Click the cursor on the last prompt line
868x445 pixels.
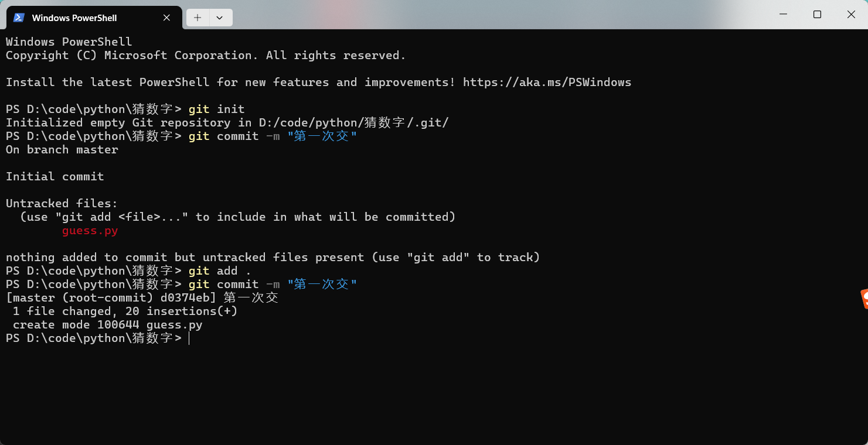coord(189,338)
